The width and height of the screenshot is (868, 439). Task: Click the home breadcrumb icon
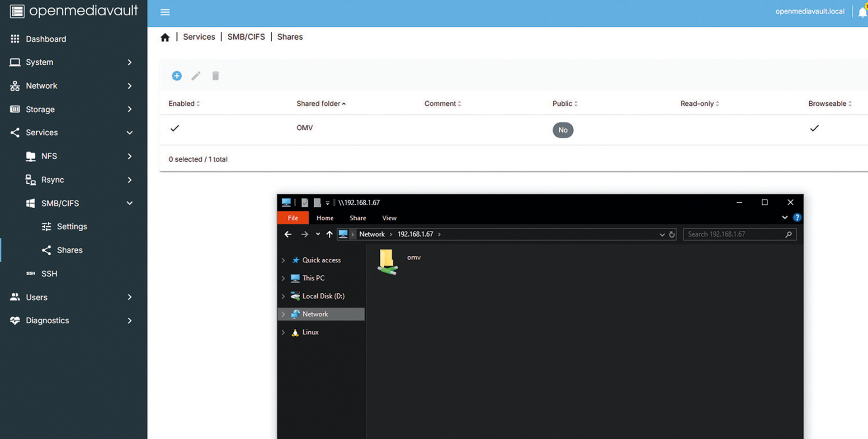point(165,38)
